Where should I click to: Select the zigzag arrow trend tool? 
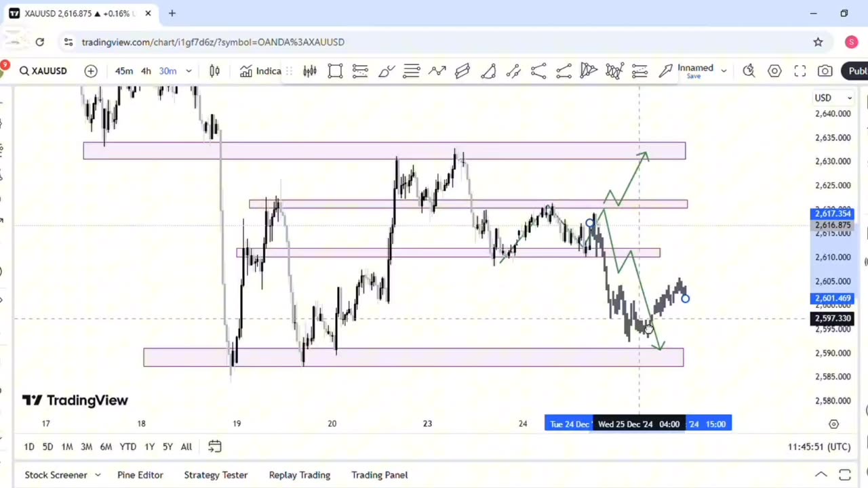tap(437, 71)
